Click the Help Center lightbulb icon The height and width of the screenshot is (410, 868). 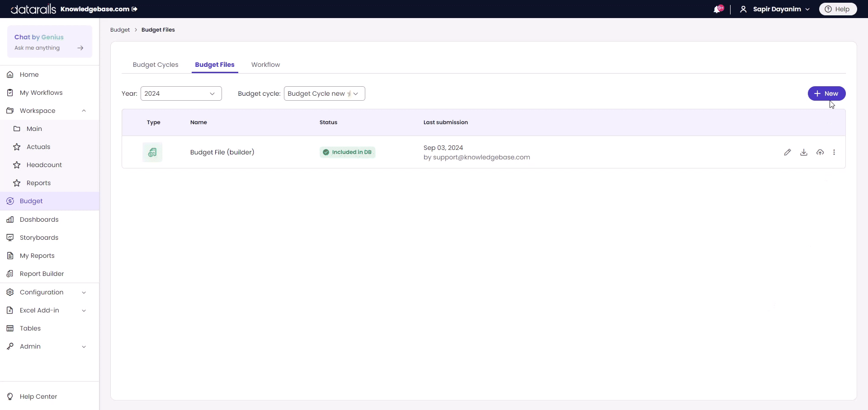tap(10, 396)
